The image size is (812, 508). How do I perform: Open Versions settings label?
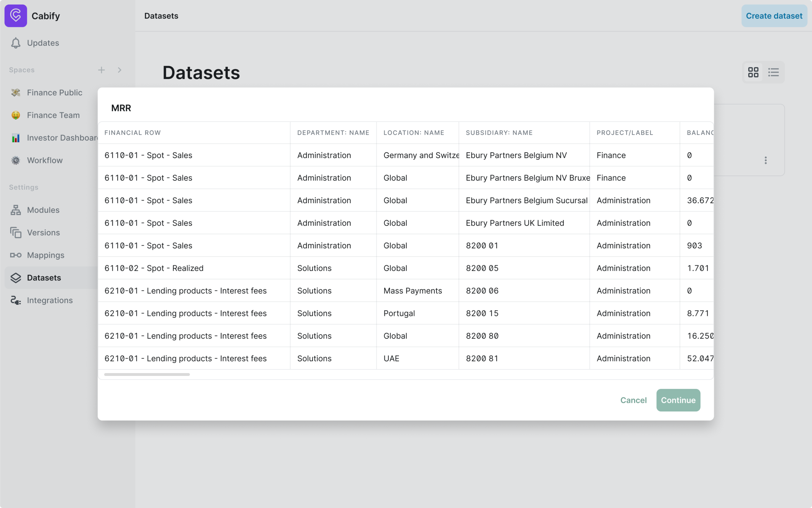44,232
